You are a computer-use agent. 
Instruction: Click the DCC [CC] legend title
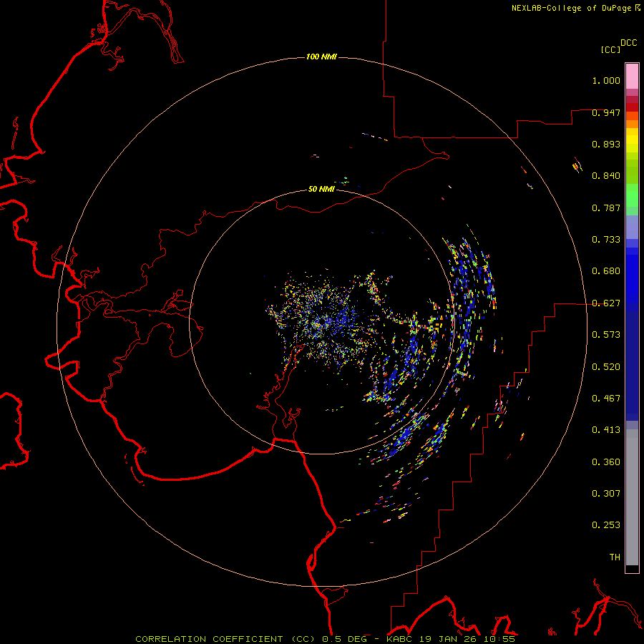click(618, 46)
